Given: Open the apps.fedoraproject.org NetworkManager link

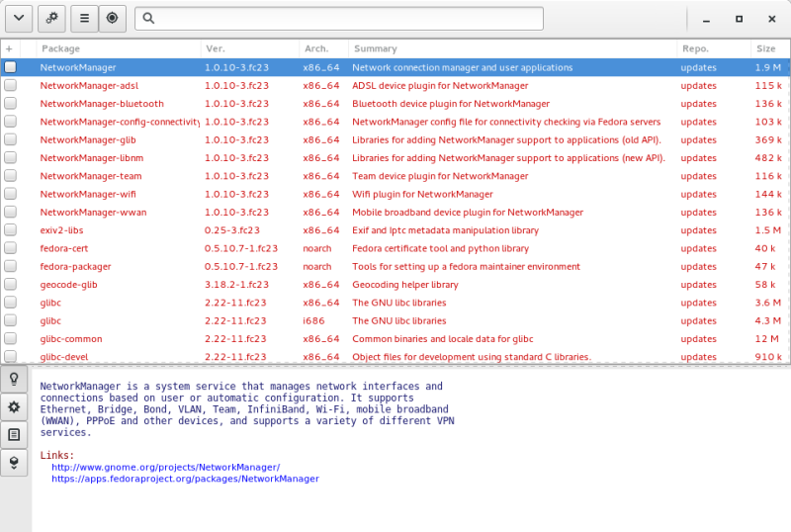Looking at the screenshot, I should click(185, 479).
